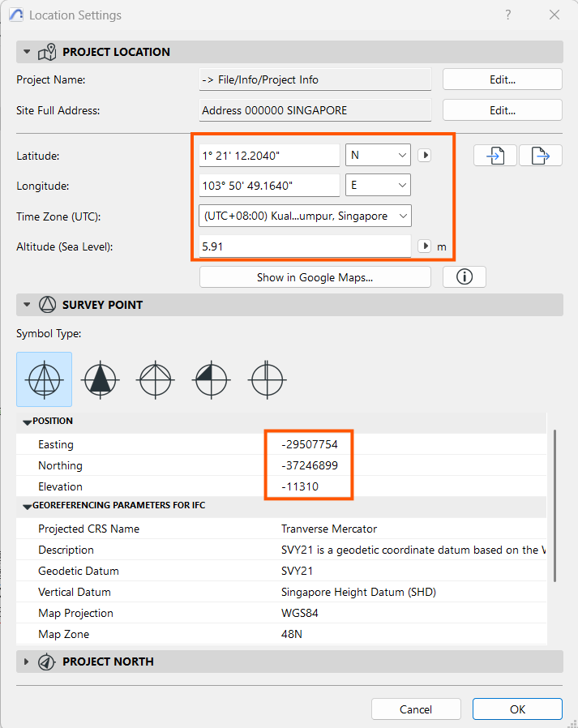The width and height of the screenshot is (578, 728).
Task: Click the altitude unit arrow button
Action: click(x=424, y=246)
